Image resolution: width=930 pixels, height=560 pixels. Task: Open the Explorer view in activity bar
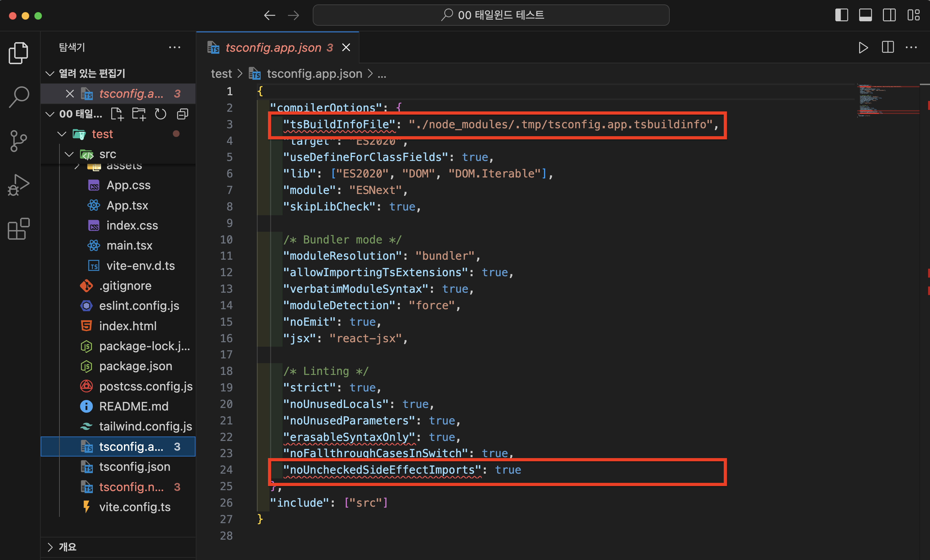click(18, 53)
